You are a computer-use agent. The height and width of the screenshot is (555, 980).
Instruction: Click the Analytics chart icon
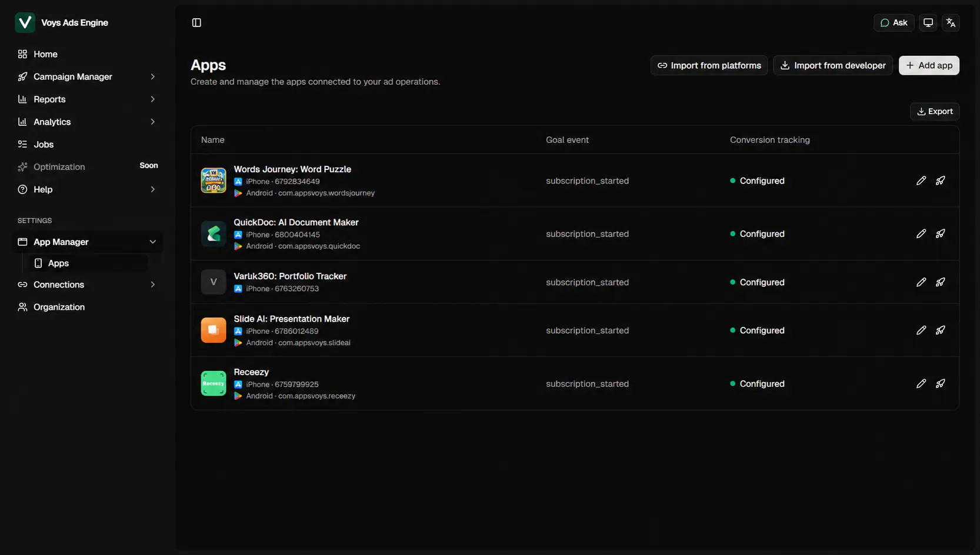(22, 122)
